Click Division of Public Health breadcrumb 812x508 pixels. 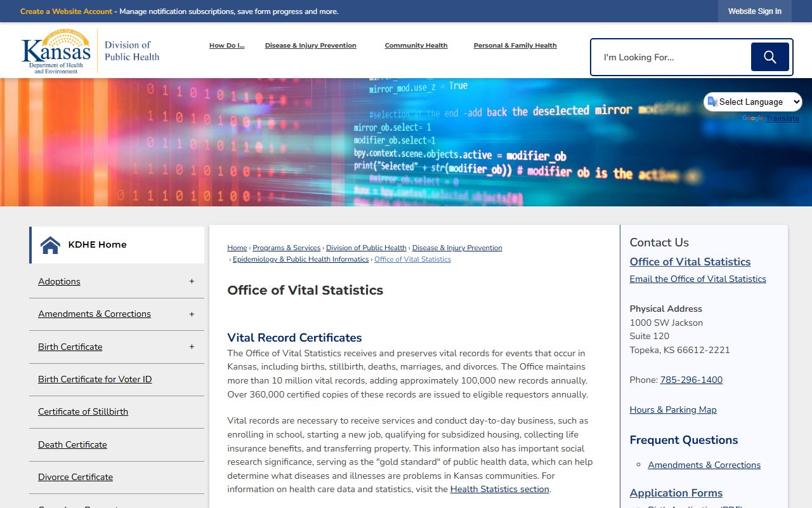366,248
